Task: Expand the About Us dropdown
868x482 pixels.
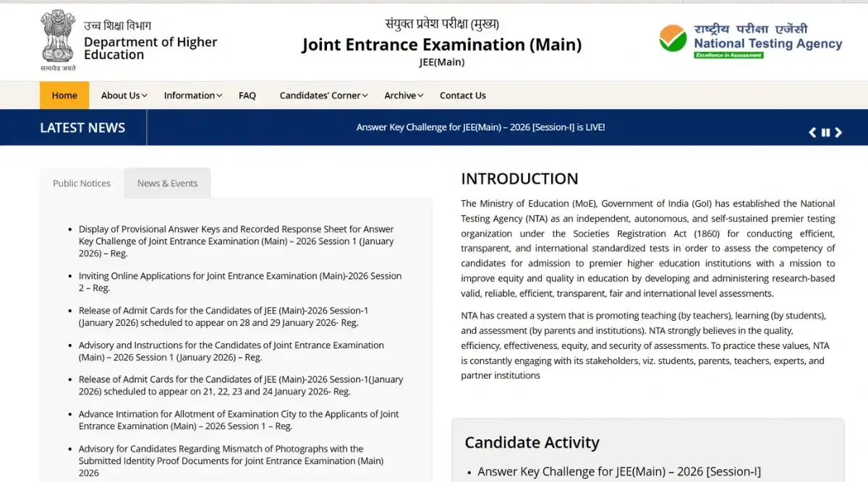Action: pos(123,95)
